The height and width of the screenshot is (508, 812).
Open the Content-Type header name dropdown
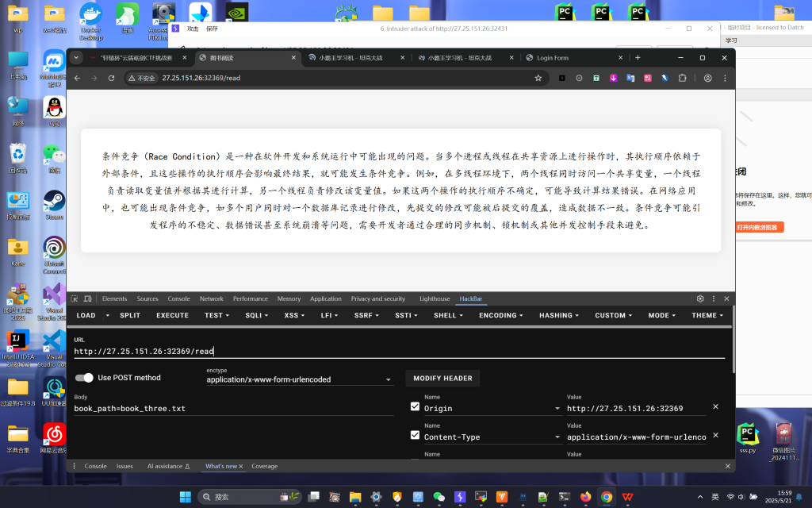click(557, 437)
